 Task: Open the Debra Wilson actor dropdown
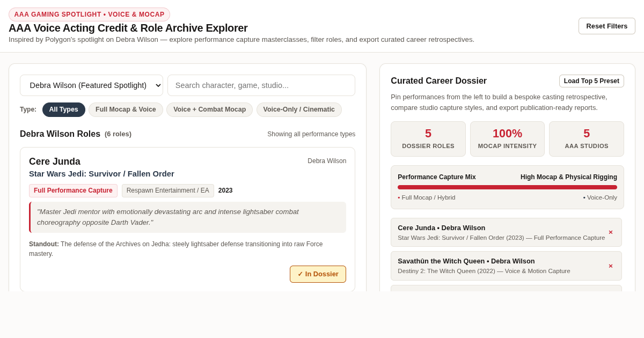[x=91, y=85]
